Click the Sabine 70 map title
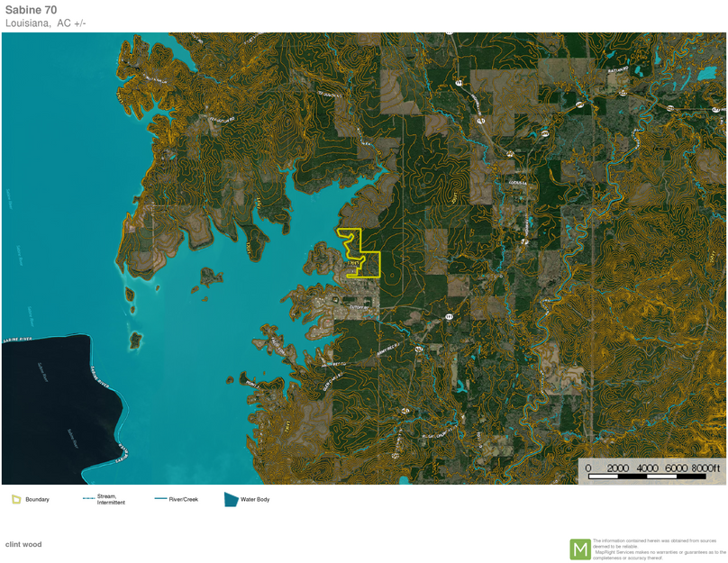 click(x=31, y=10)
